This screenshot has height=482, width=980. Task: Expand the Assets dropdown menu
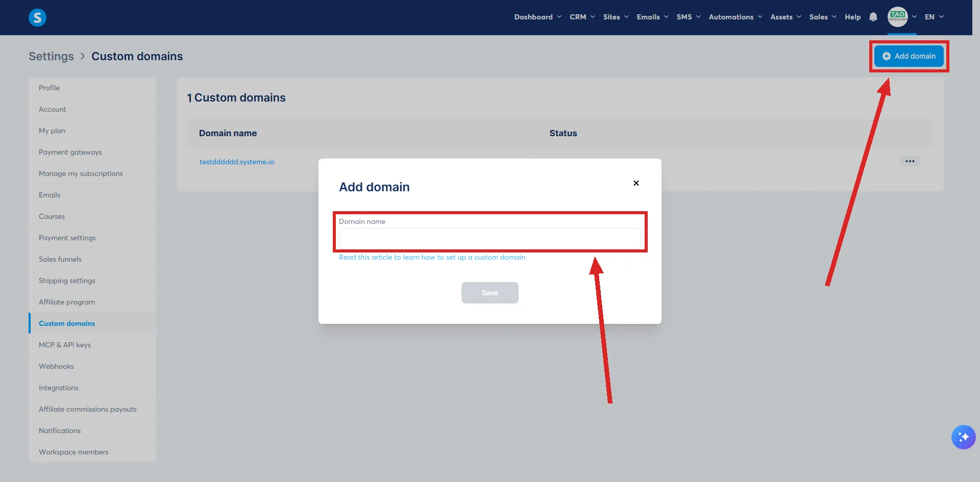pos(786,17)
